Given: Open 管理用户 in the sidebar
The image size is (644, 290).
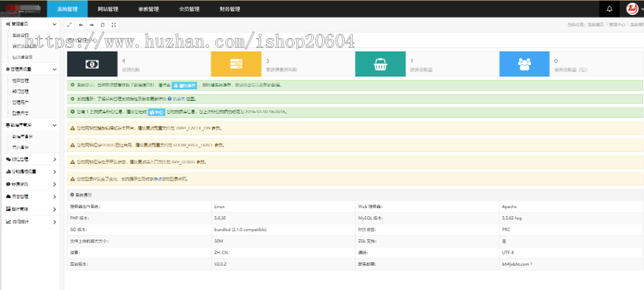Looking at the screenshot, I should (x=21, y=102).
